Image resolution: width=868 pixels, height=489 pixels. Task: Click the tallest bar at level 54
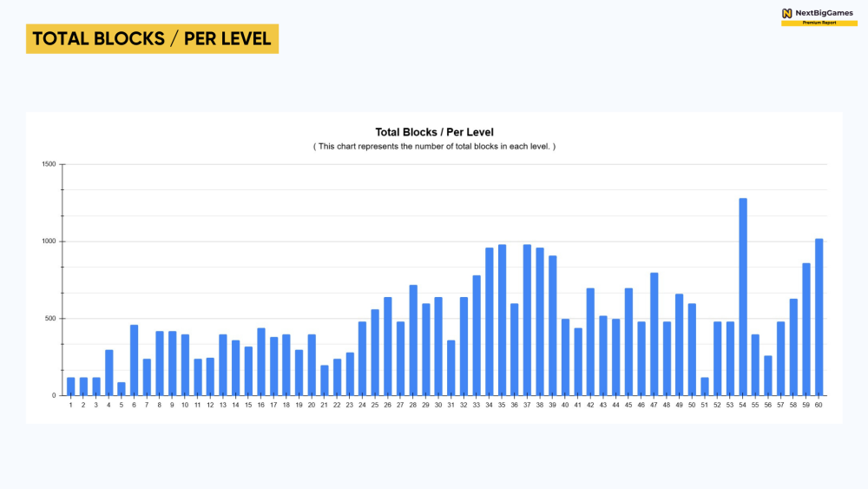(743, 296)
